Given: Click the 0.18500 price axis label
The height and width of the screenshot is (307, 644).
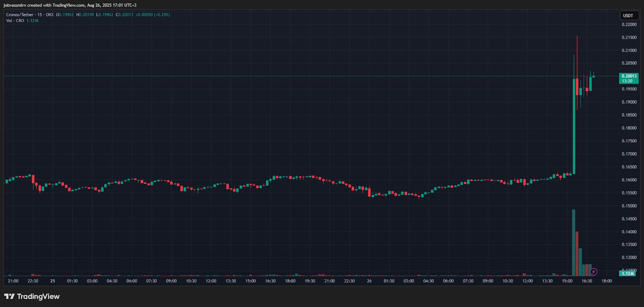Looking at the screenshot, I should 629,115.
